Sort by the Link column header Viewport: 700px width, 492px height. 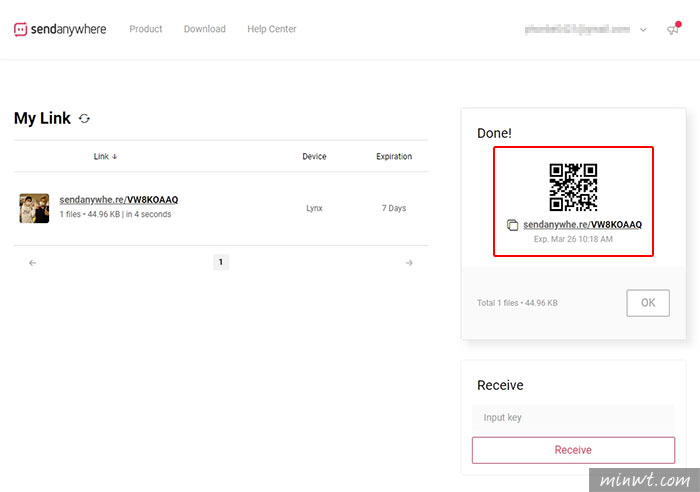pyautogui.click(x=105, y=156)
